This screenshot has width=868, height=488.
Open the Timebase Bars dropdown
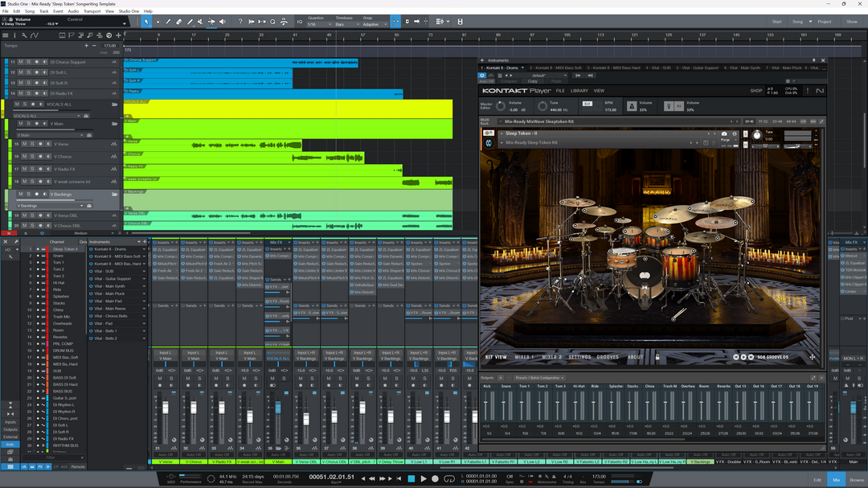[x=346, y=24]
